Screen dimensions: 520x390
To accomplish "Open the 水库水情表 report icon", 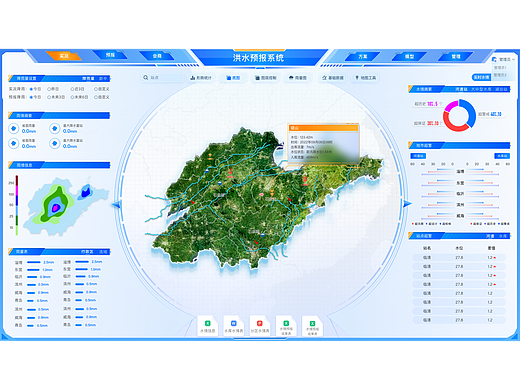I will pyautogui.click(x=233, y=326).
